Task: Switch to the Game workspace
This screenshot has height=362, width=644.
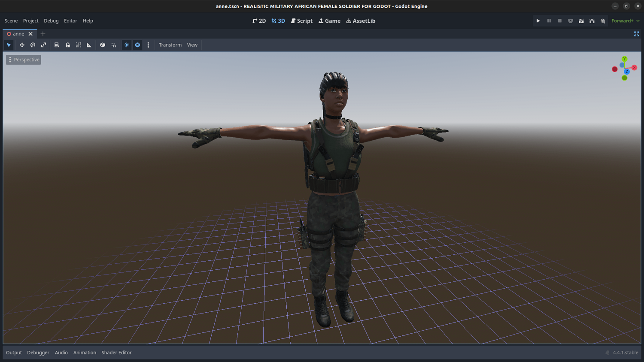Action: (x=329, y=21)
